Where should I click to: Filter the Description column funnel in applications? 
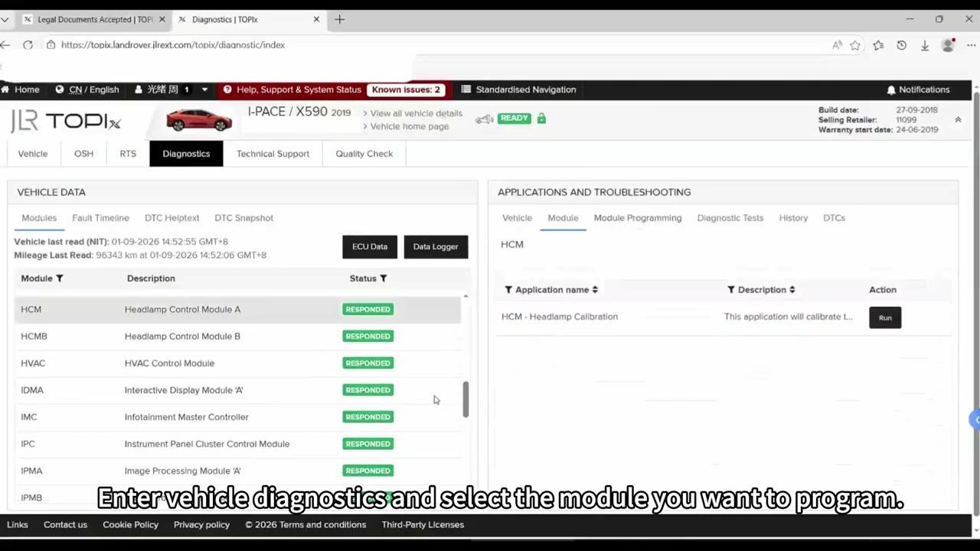(731, 290)
